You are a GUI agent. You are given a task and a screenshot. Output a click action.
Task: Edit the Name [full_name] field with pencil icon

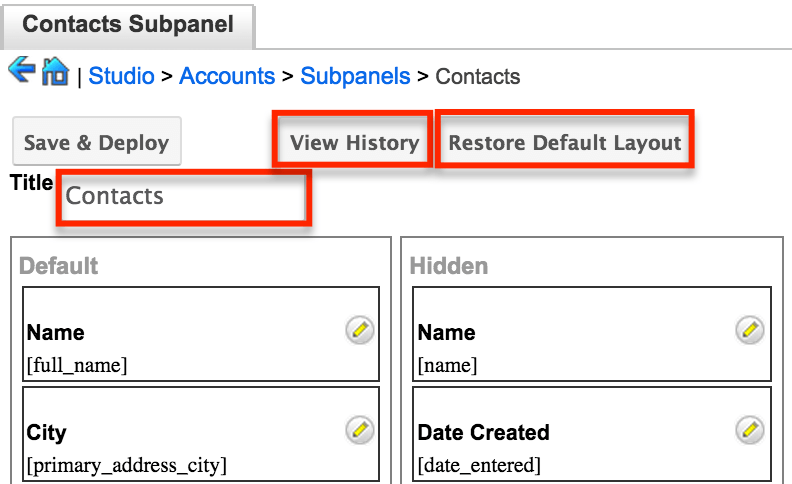[359, 330]
